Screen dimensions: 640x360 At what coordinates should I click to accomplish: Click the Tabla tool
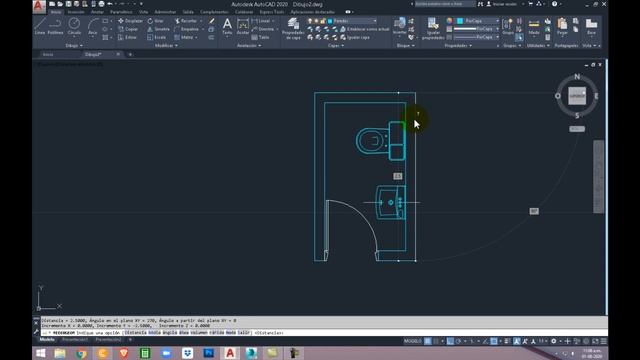coord(261,37)
